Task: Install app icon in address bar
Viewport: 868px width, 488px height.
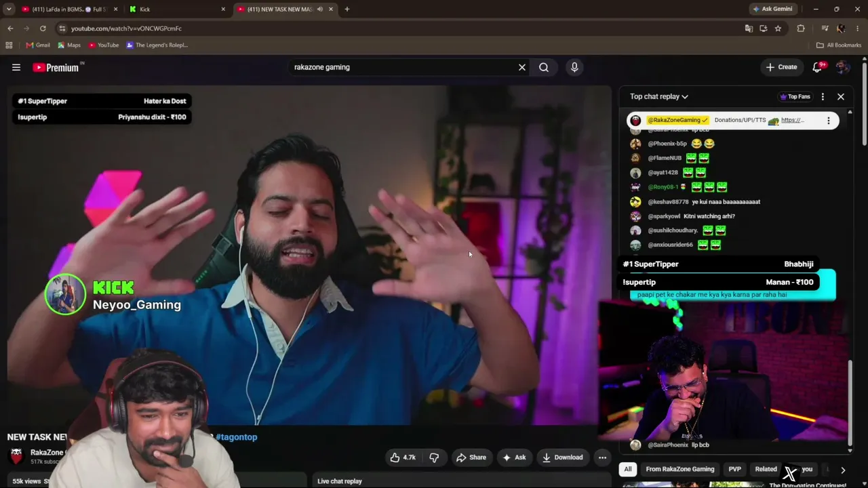Action: click(x=764, y=28)
